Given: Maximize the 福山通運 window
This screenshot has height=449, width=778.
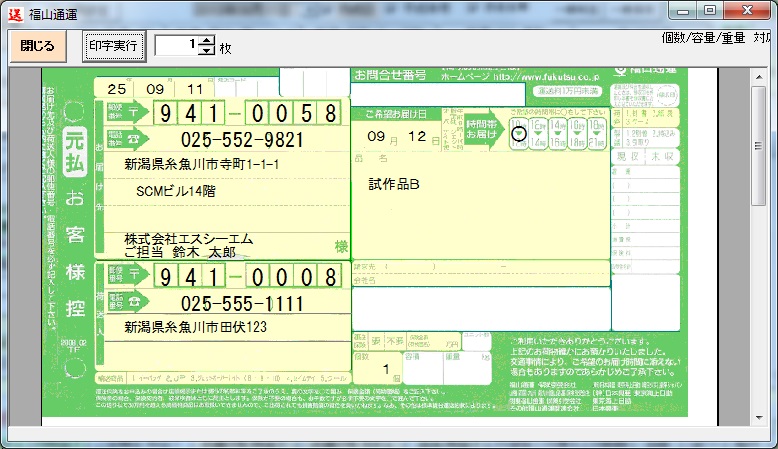Looking at the screenshot, I should click(x=710, y=11).
